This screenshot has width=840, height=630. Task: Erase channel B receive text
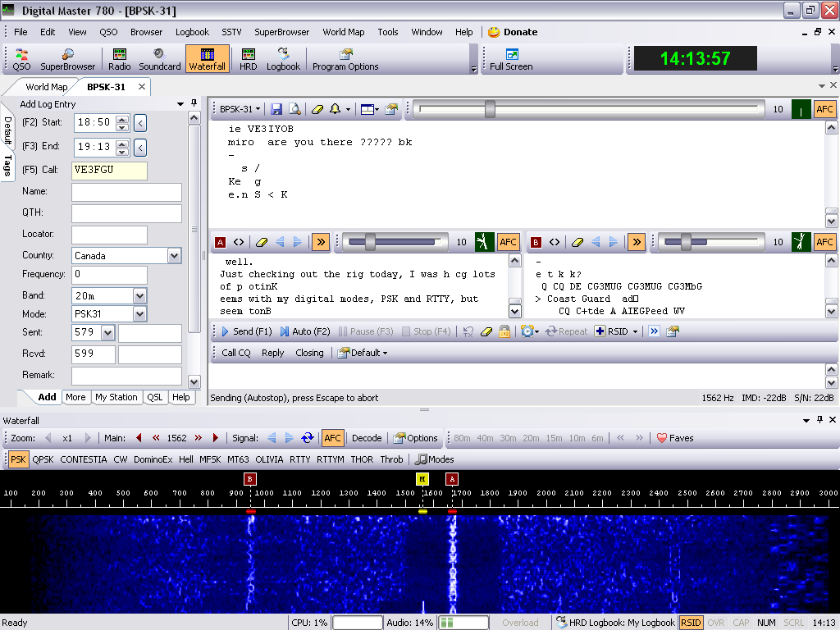tap(577, 243)
